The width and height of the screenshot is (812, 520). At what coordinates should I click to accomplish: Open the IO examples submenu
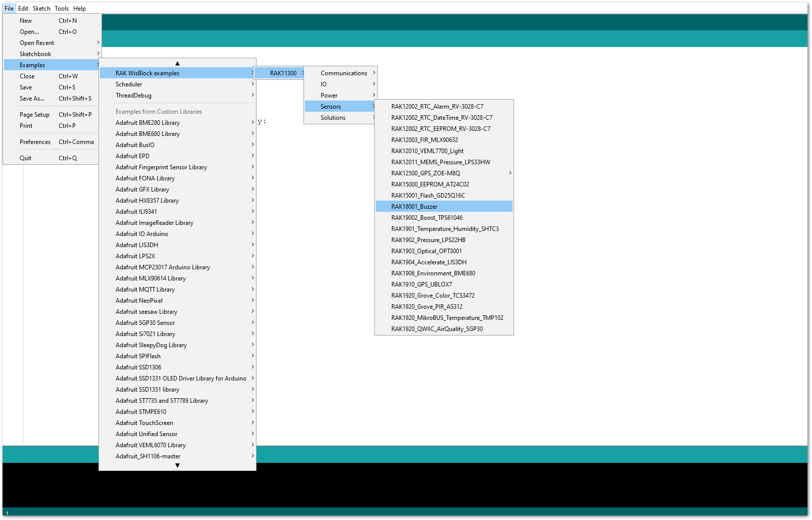[x=340, y=84]
